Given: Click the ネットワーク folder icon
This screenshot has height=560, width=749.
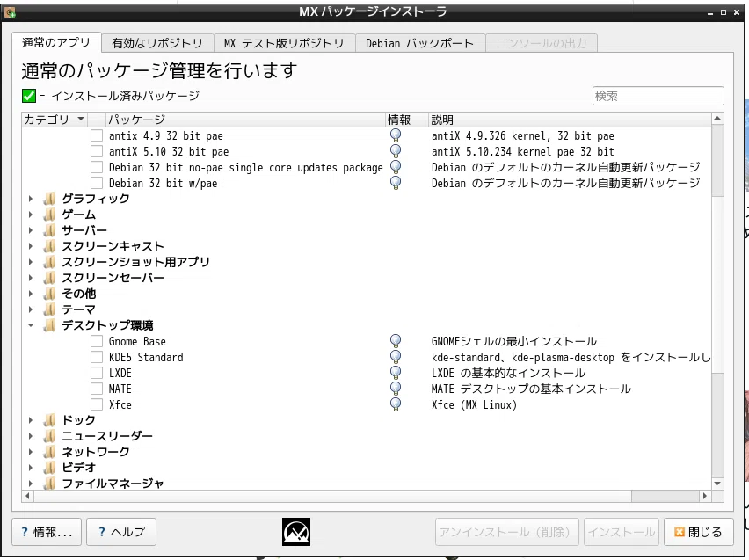Looking at the screenshot, I should point(49,452).
